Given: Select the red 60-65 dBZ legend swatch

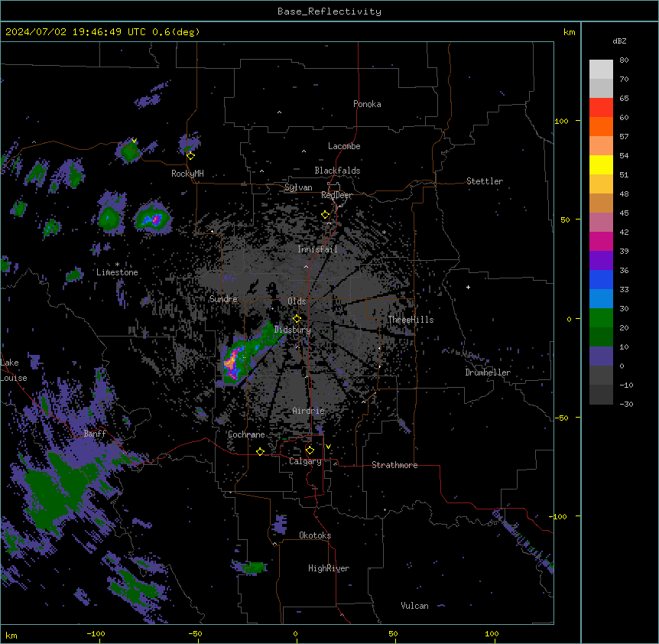Looking at the screenshot, I should point(601,108).
